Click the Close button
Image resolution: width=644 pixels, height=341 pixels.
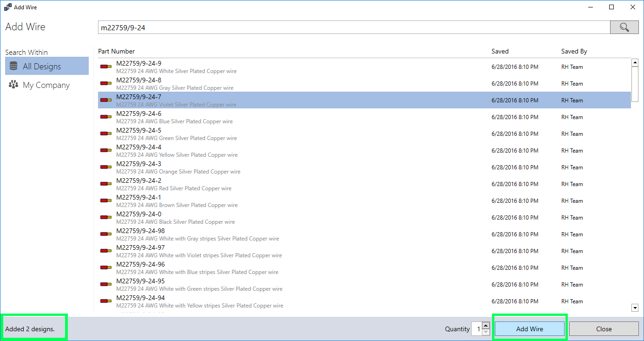[x=604, y=329]
